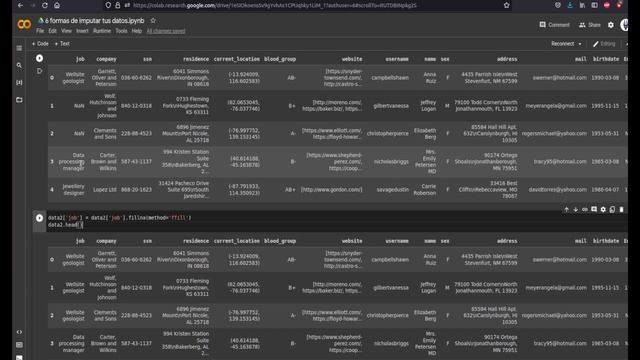Image resolution: width=640 pixels, height=360 pixels.
Task: Open the code snippets panel
Action: [x=19, y=332]
